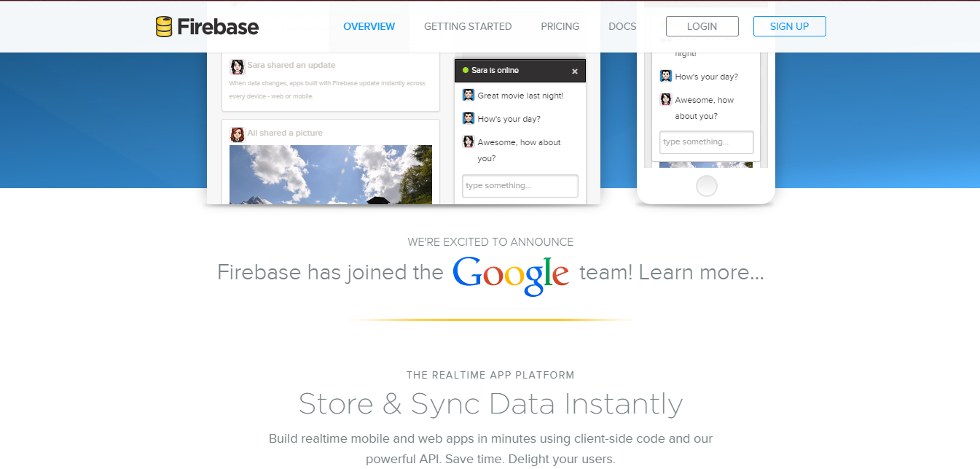Click 'Sara shared an update' heading
Image resolution: width=980 pixels, height=469 pixels.
pyautogui.click(x=291, y=66)
